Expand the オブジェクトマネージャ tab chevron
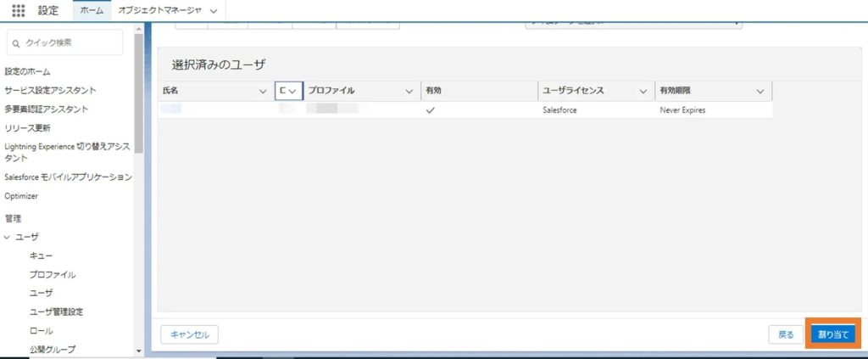 [x=214, y=11]
